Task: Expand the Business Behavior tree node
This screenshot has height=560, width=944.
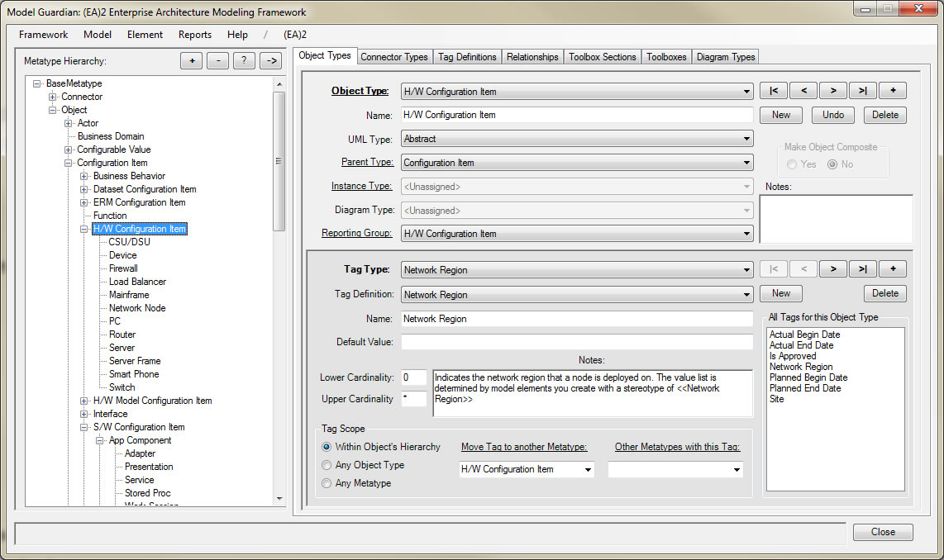Action: pos(84,176)
